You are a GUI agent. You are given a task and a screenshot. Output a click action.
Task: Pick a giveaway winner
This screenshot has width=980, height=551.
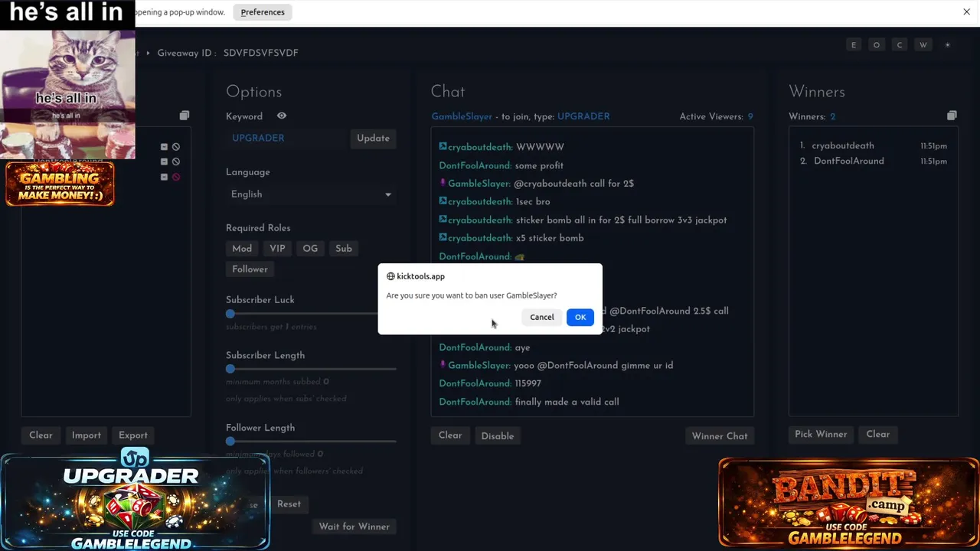(x=821, y=434)
